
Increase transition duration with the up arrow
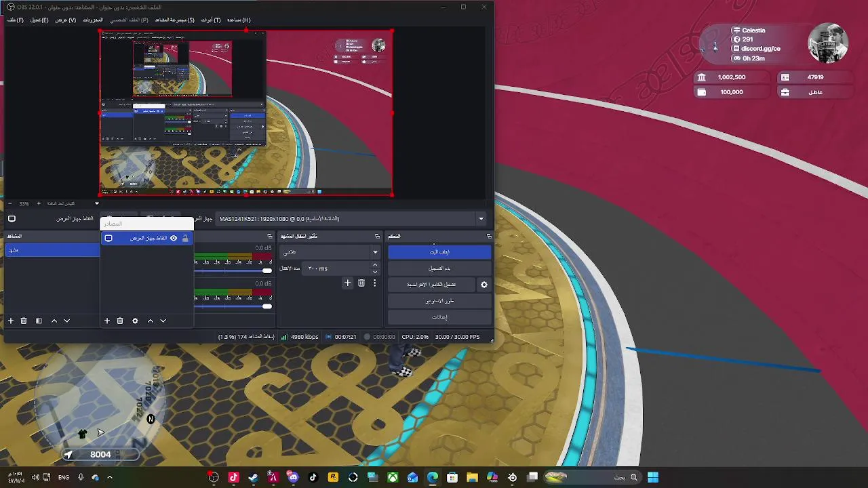pos(375,265)
